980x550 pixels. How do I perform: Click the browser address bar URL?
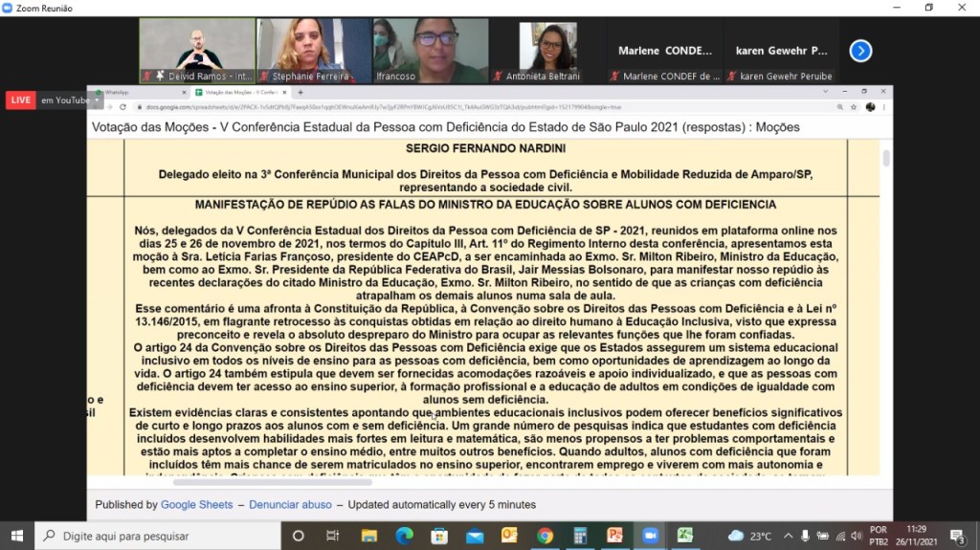tap(383, 107)
